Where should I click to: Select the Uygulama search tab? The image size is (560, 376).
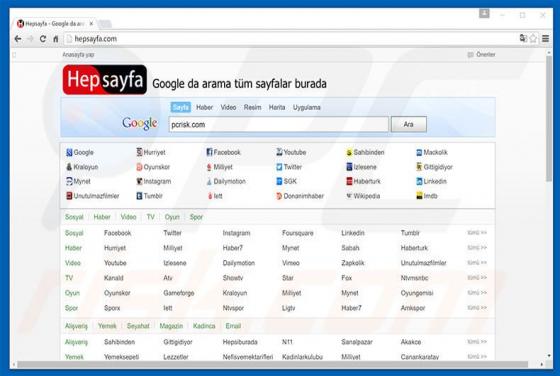click(306, 107)
